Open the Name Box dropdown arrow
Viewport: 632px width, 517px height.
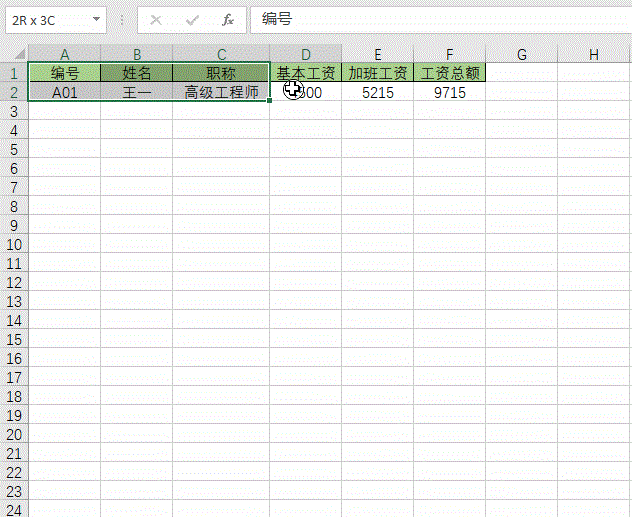click(x=96, y=20)
